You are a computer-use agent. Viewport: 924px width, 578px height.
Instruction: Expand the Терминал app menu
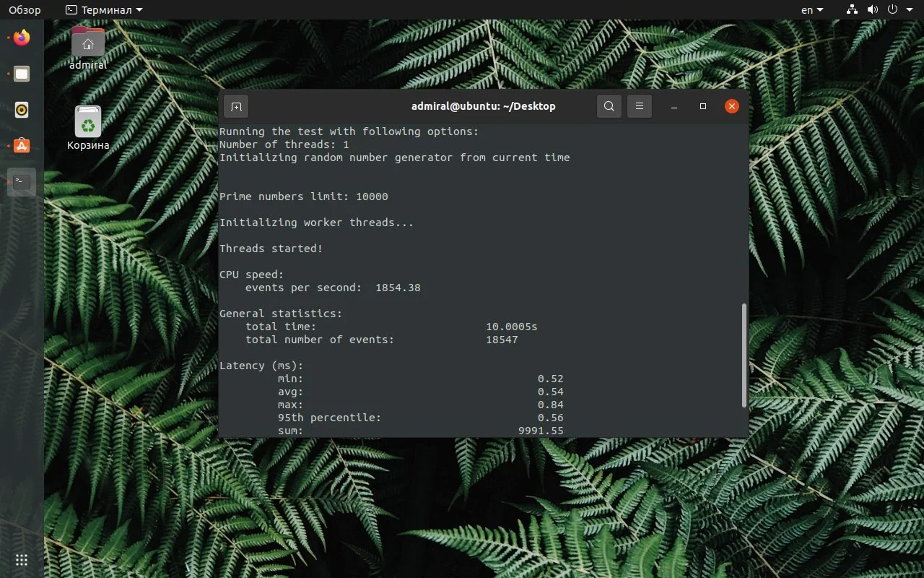(104, 10)
